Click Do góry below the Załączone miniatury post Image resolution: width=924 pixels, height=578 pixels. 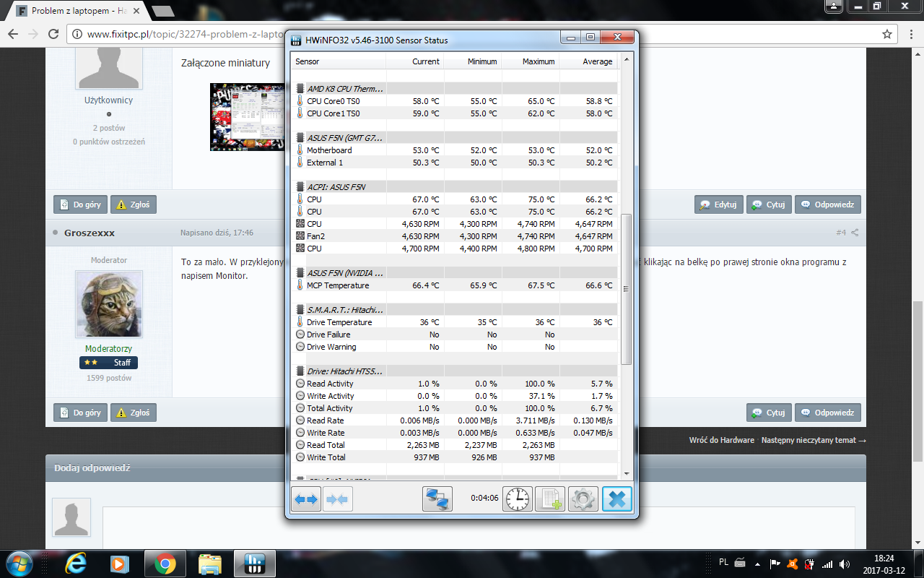(80, 204)
